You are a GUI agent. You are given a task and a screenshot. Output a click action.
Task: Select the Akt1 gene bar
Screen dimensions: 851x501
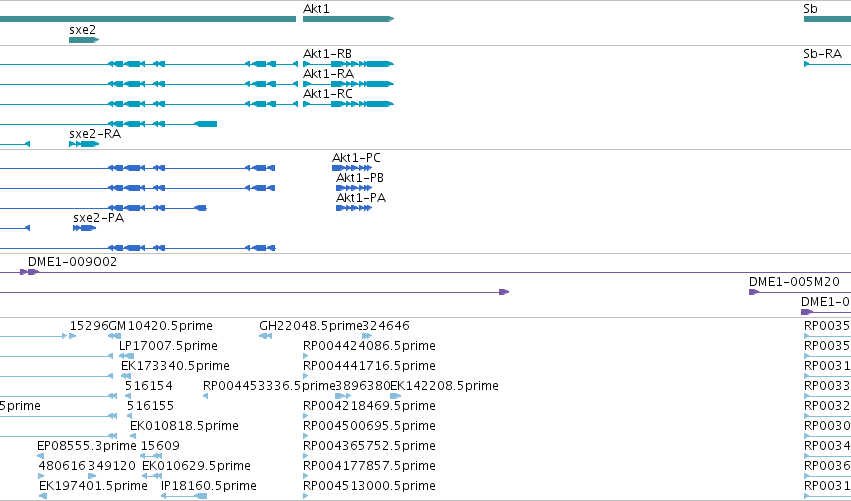(348, 19)
